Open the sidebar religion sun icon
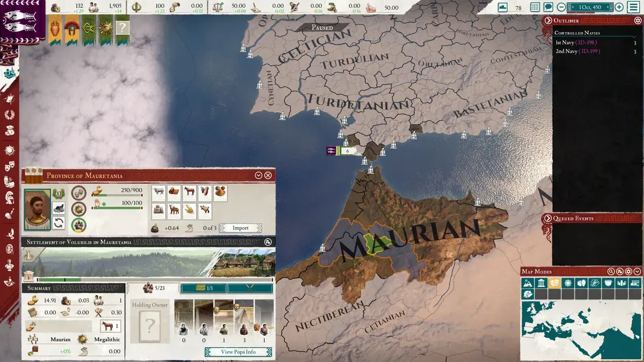This screenshot has height=362, width=644. tap(9, 150)
